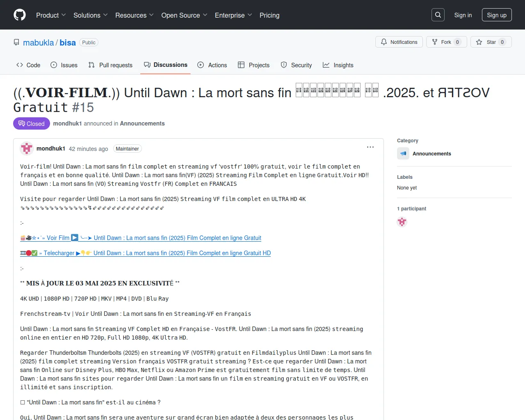Open the Actions tab
The image size is (525, 420).
(x=212, y=65)
